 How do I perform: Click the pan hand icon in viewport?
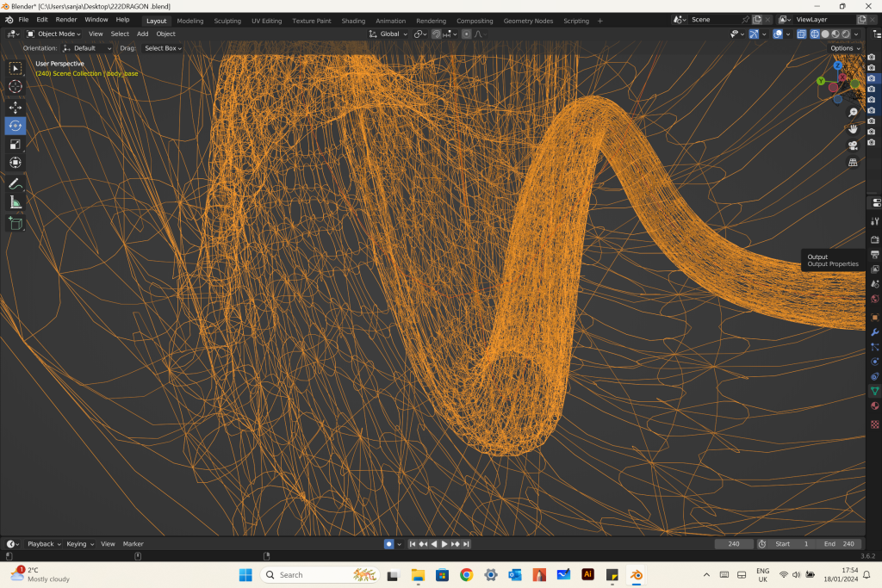(853, 129)
